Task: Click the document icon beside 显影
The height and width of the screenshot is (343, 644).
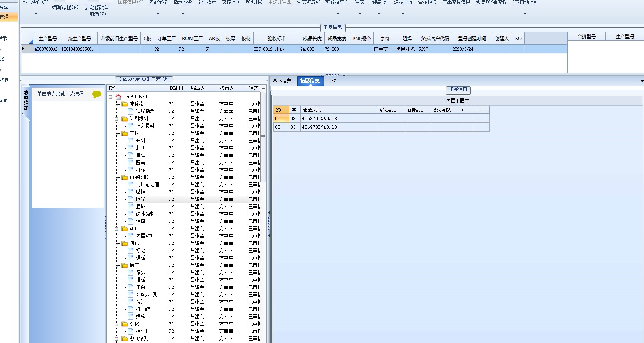Action: coord(131,207)
